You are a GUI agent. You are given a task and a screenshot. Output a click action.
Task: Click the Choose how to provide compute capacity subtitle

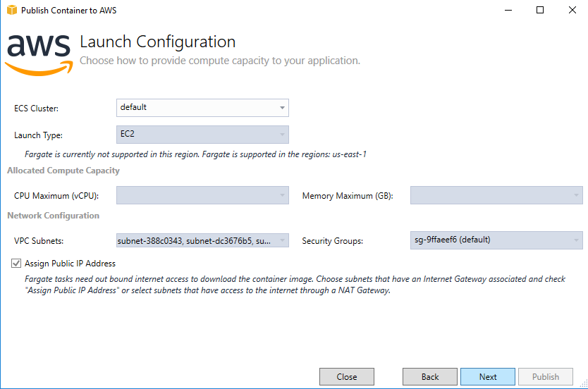click(x=220, y=61)
